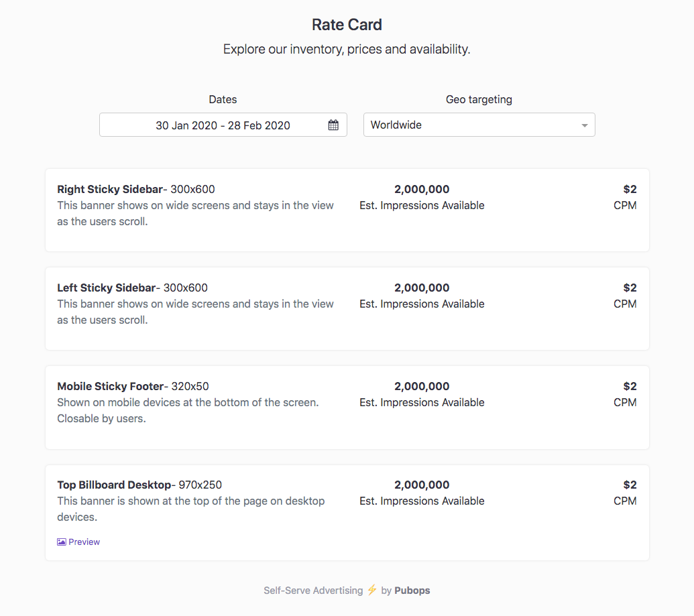Viewport: 694px width, 616px height.
Task: Select the Mobile Sticky Footer card
Action: pos(347,407)
